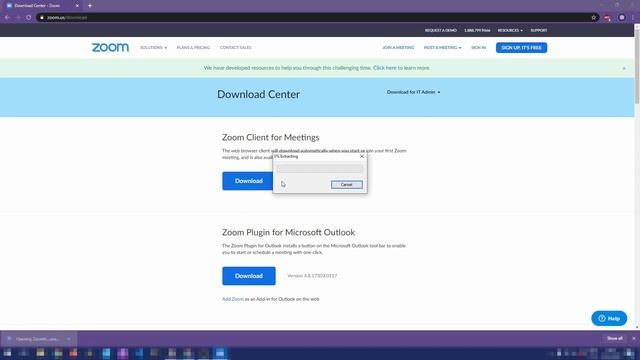
Task: Close the Extracting dialog with X
Action: click(362, 156)
